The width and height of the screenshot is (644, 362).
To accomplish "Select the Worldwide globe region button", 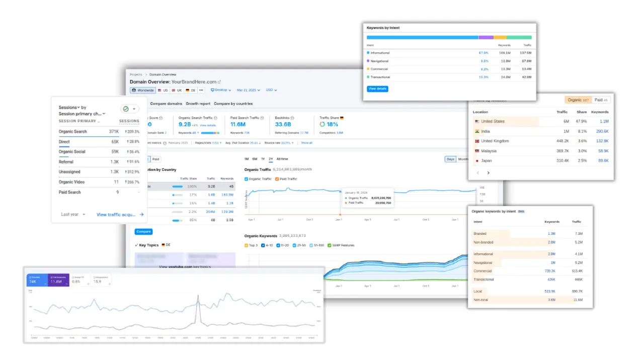I will point(142,90).
